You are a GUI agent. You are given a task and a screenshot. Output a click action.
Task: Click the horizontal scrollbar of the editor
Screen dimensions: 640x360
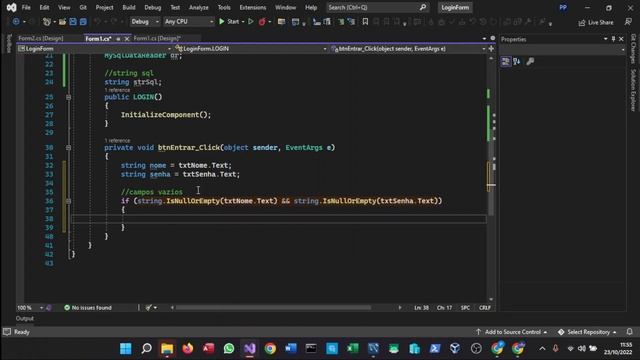click(x=273, y=308)
